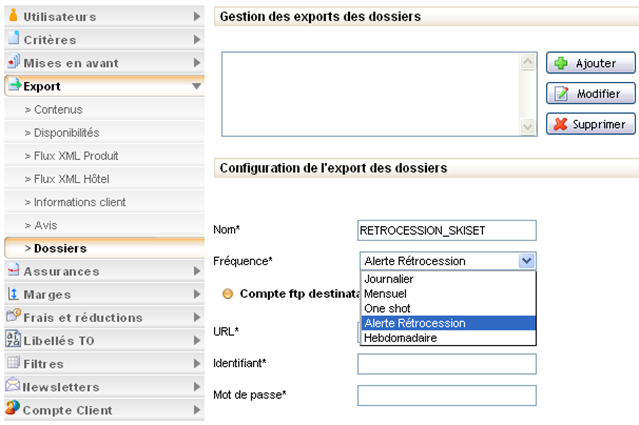Image resolution: width=639 pixels, height=425 pixels.
Task: Click the Assurances sidebar icon
Action: click(x=14, y=270)
